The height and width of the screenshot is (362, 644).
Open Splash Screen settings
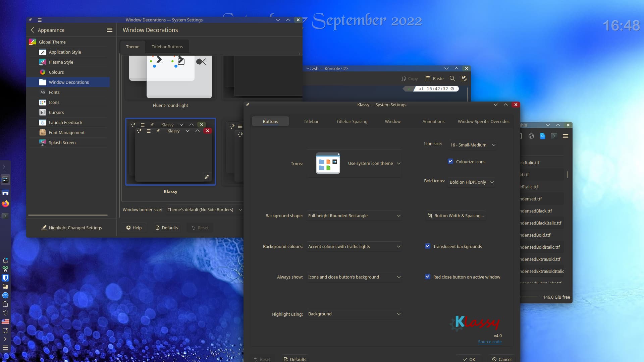[x=68, y=142]
